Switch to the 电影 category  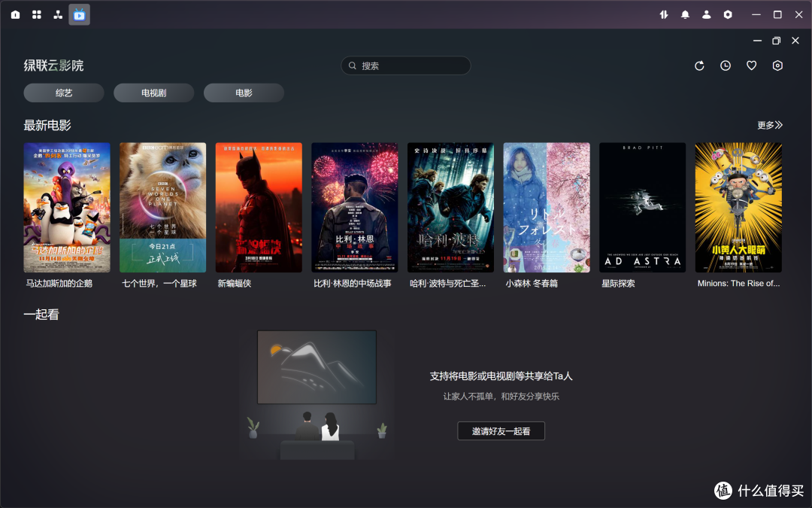tap(244, 93)
